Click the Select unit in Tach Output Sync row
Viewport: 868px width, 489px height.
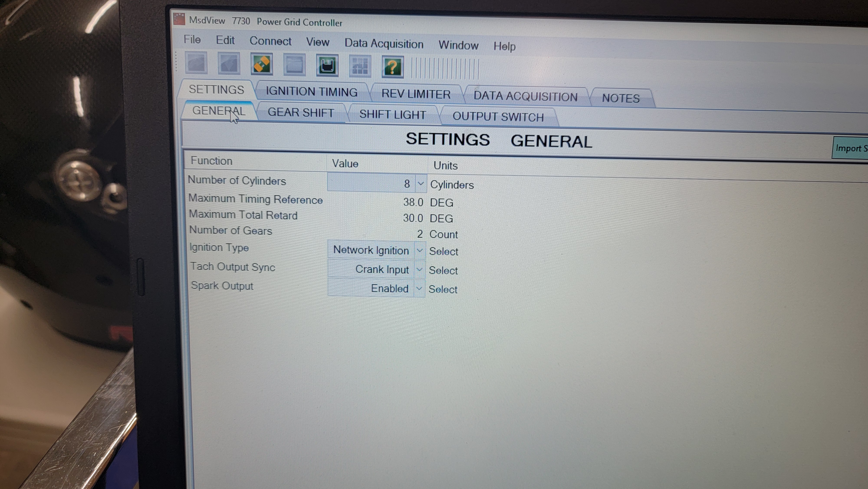click(443, 271)
